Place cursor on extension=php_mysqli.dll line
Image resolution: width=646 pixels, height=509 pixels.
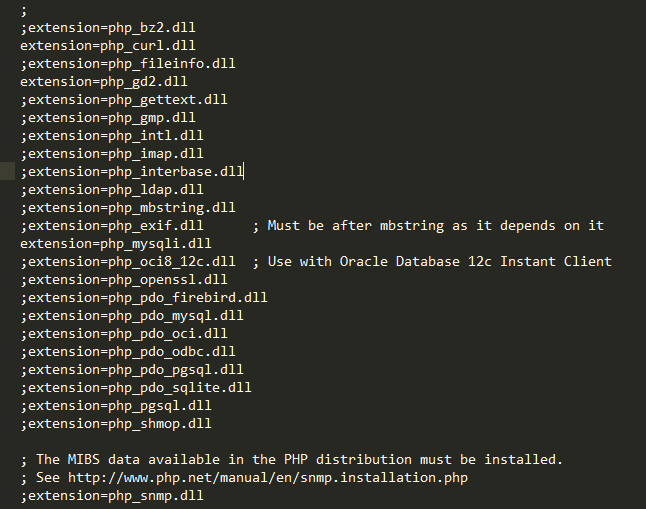[115, 244]
